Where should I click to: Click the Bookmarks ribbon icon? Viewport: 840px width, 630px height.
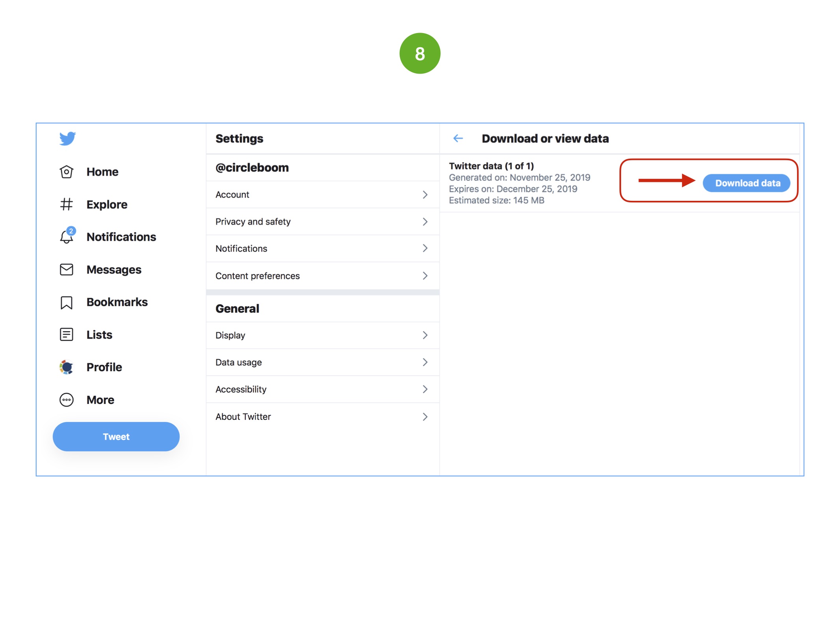(67, 302)
